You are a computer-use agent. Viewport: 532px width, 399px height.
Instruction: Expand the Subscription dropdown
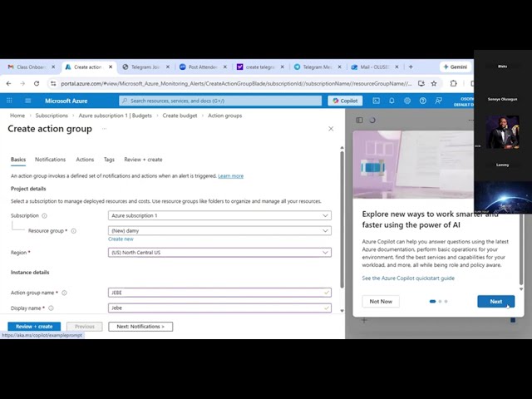click(x=219, y=216)
